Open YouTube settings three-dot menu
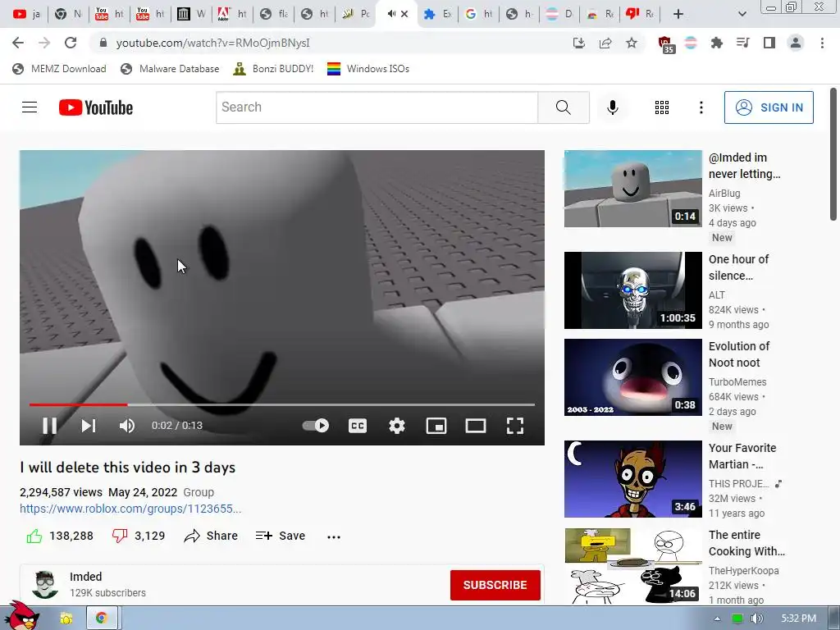This screenshot has height=630, width=840. (x=701, y=107)
